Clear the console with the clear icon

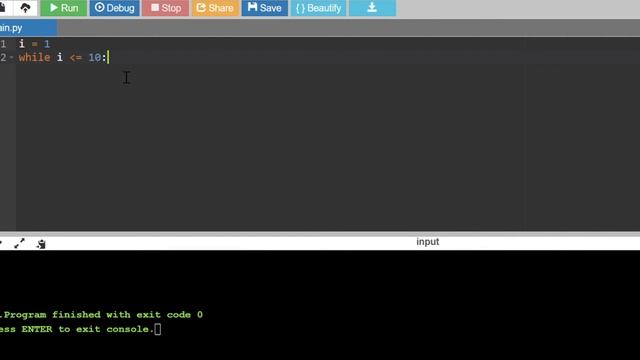coord(41,244)
